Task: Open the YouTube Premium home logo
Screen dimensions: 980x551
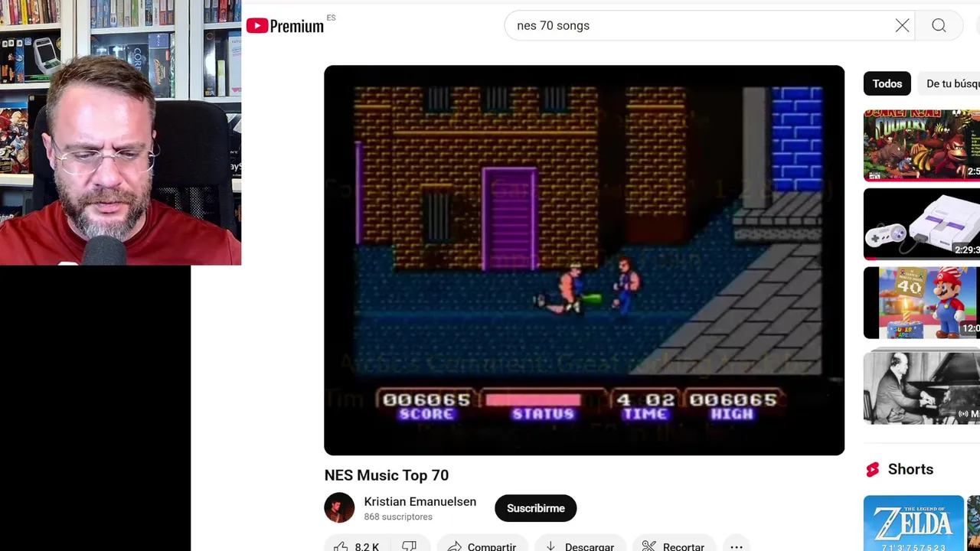Action: [286, 26]
